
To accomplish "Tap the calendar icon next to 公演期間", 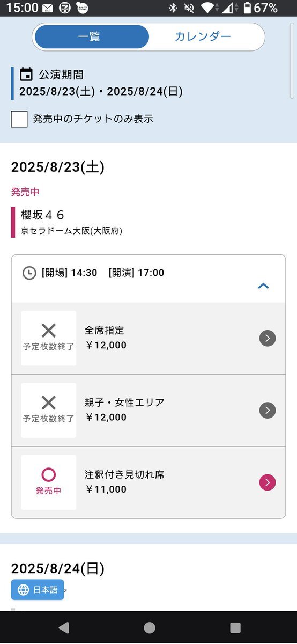I will [x=26, y=75].
